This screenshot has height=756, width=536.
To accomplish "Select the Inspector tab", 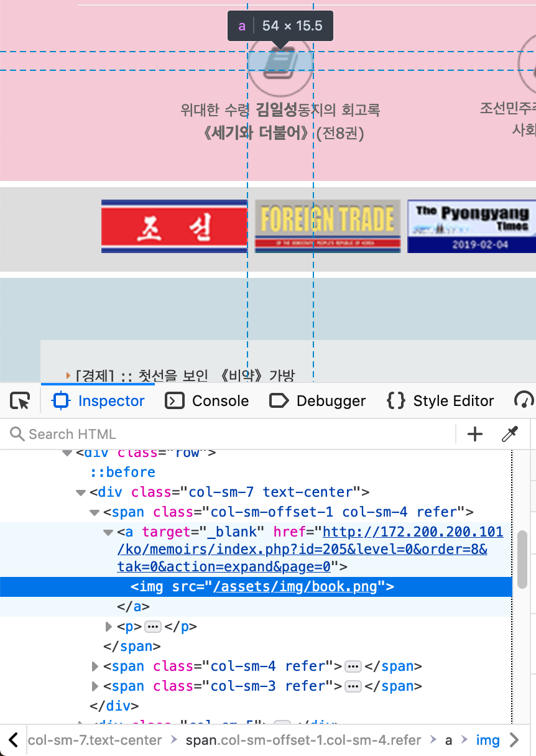I will (99, 401).
